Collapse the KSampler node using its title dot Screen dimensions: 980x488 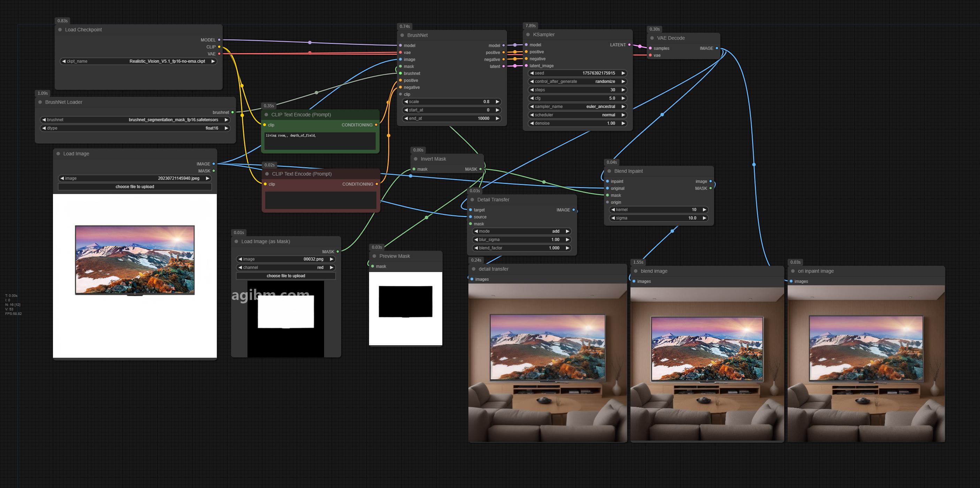pyautogui.click(x=528, y=34)
